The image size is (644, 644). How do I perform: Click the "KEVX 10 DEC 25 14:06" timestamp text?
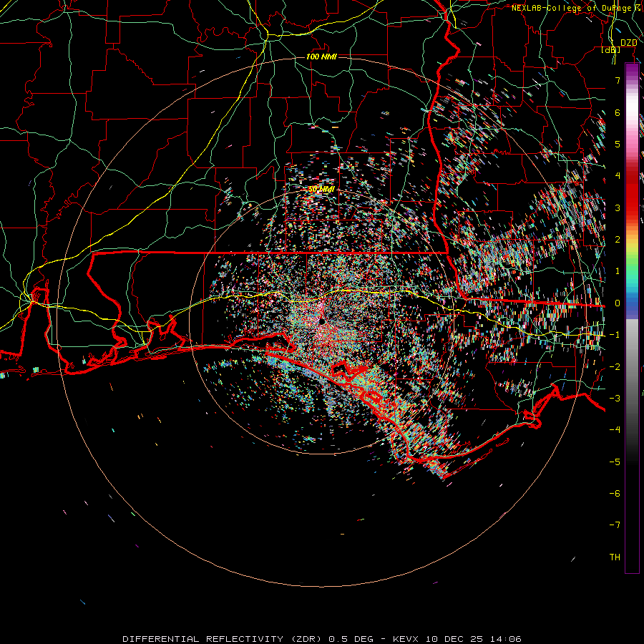point(457,639)
